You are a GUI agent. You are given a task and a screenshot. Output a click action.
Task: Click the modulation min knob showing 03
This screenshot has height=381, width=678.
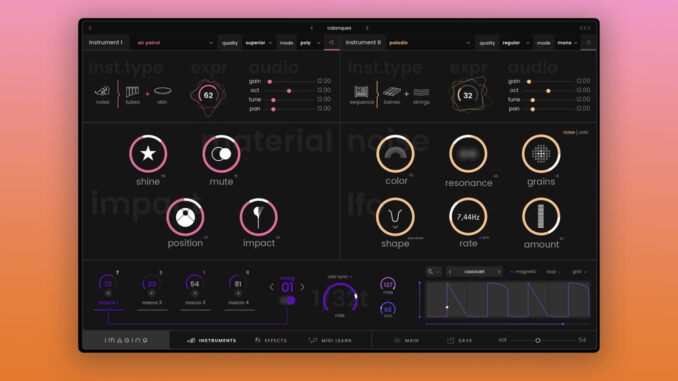pyautogui.click(x=388, y=309)
